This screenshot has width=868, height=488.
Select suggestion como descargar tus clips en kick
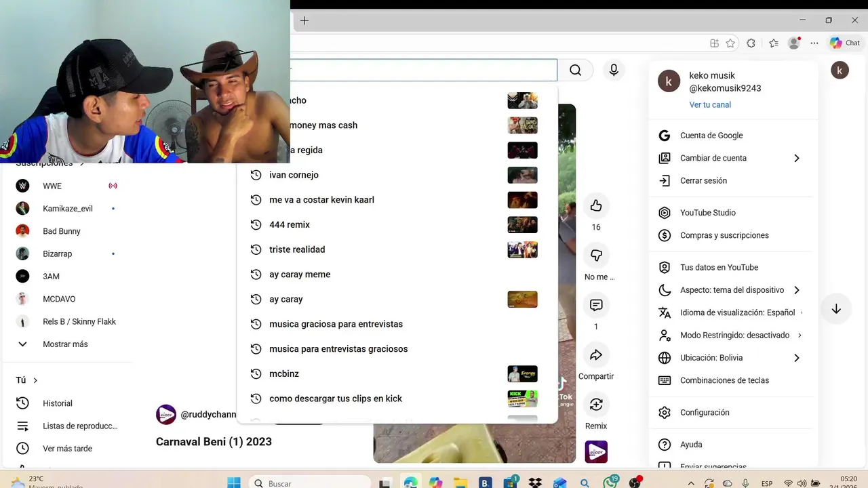click(x=397, y=399)
